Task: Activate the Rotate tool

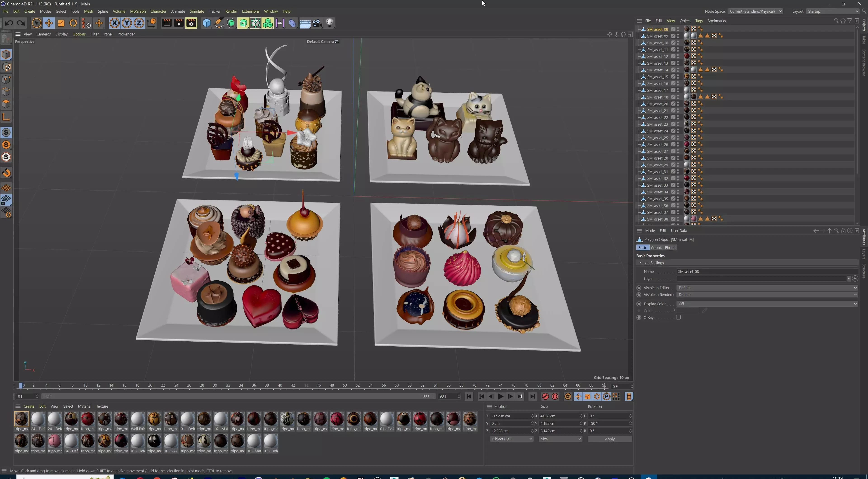Action: [73, 23]
